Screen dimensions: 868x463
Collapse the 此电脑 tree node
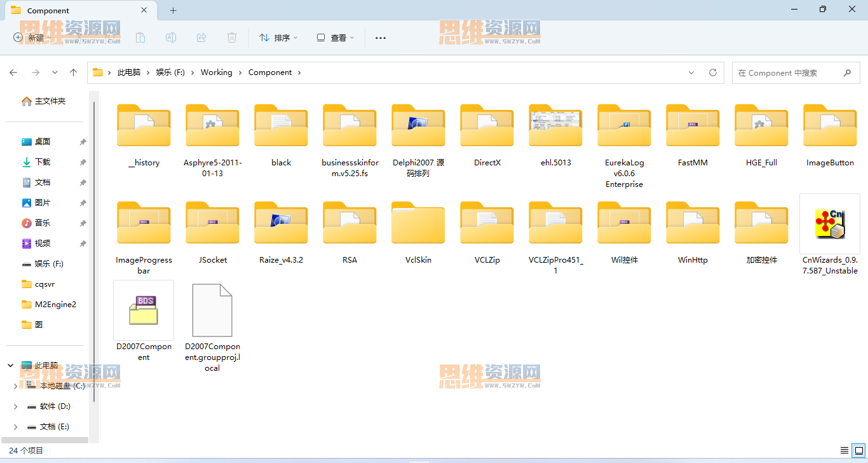11,365
